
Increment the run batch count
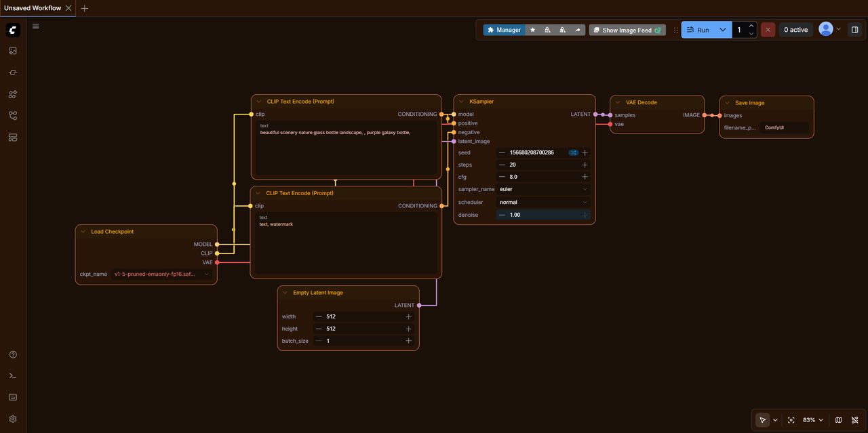pyautogui.click(x=751, y=26)
